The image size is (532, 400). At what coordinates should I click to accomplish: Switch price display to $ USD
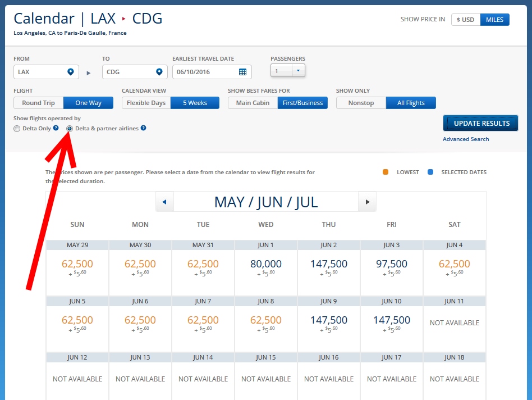[465, 20]
